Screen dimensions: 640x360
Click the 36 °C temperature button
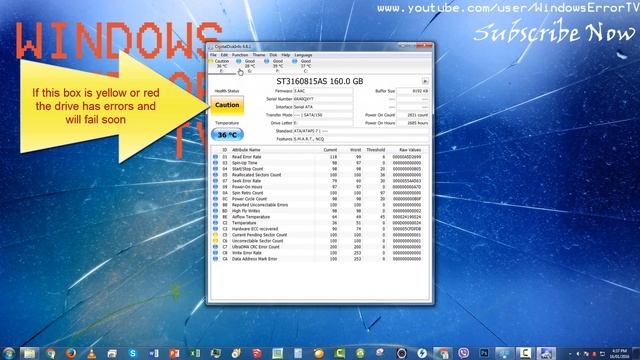click(x=227, y=135)
